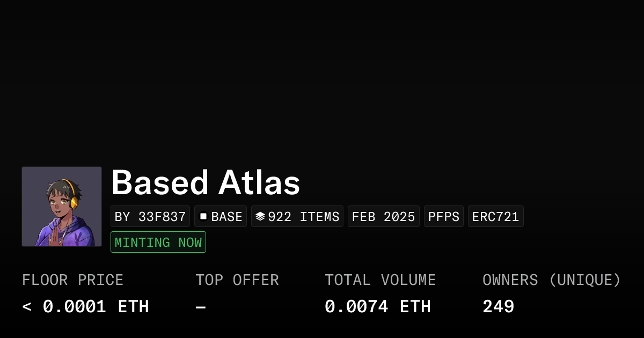Screen dimensions: 644x338
Task: Open the Based Atlas avatar image
Action: click(62, 207)
